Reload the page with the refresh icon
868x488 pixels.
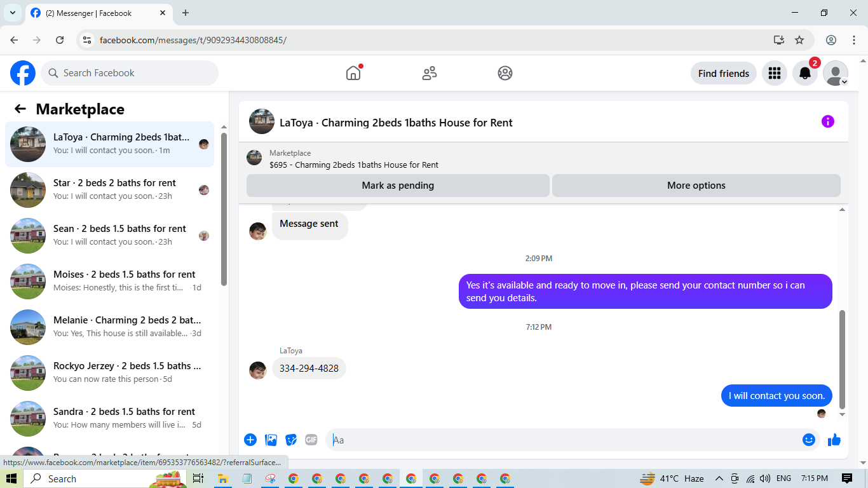[x=60, y=40]
